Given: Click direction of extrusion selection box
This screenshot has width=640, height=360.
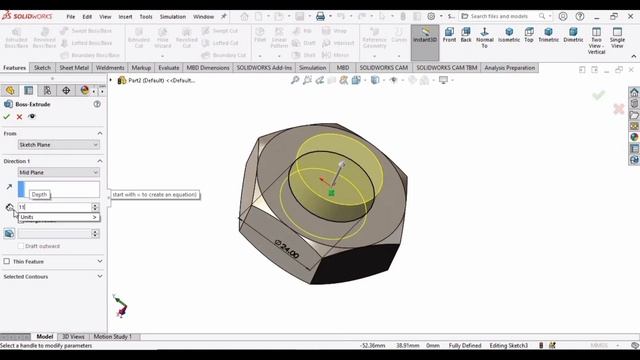Looking at the screenshot, I should click(x=58, y=189).
